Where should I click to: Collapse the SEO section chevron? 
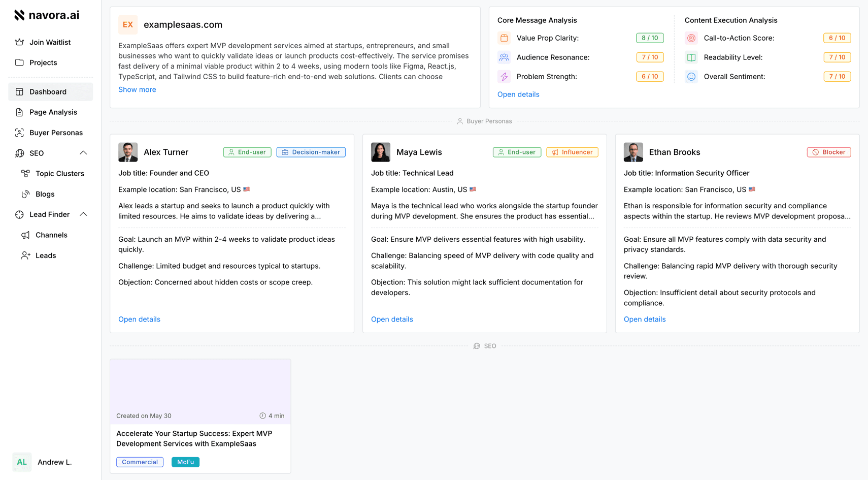83,152
